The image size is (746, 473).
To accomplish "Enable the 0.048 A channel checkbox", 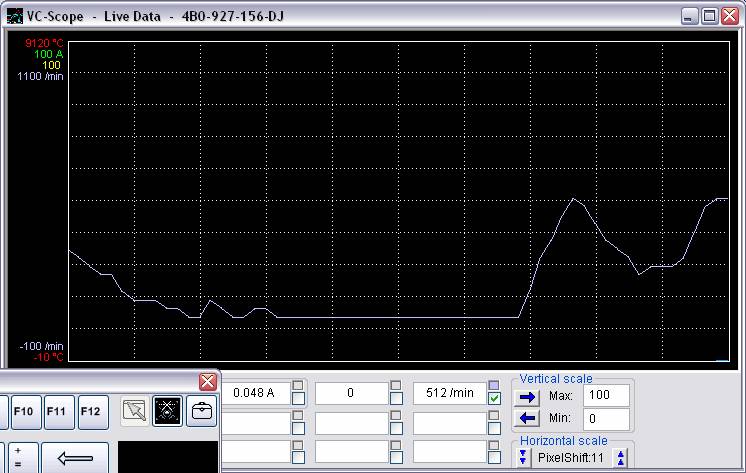I will coord(298,400).
